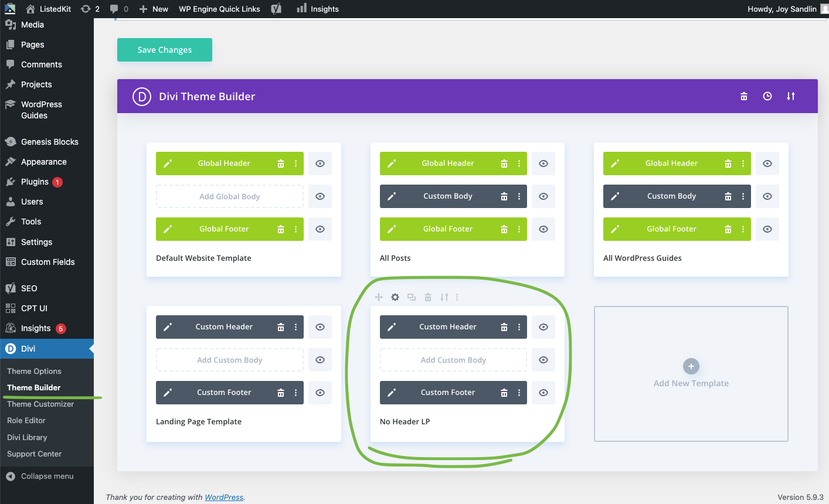Follow the WordPress footer link
The width and height of the screenshot is (829, 504).
tap(224, 497)
